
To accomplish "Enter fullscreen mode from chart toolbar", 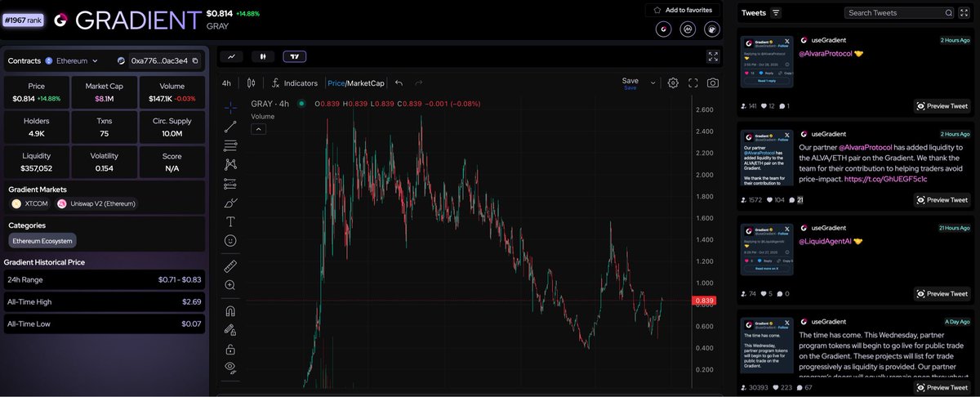I will tap(693, 83).
